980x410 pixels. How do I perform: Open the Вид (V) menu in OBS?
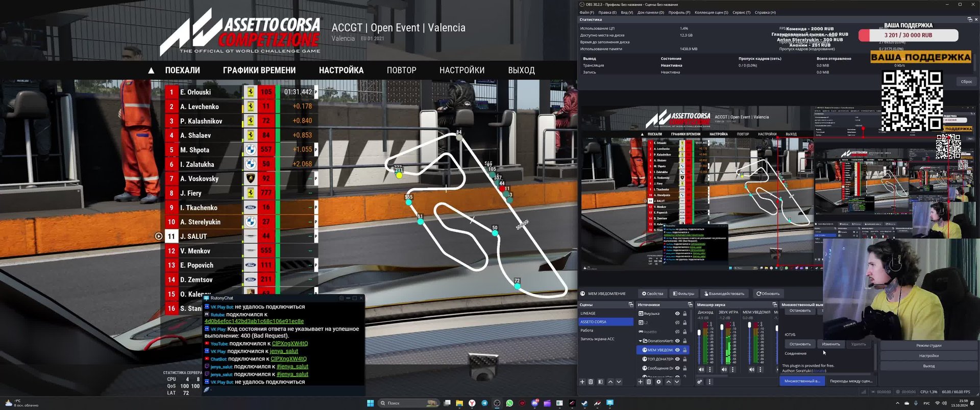627,12
